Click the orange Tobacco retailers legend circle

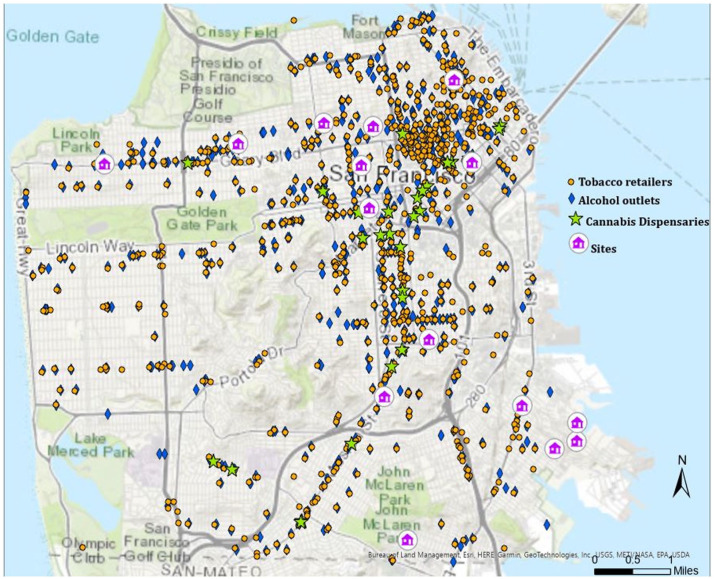(569, 183)
